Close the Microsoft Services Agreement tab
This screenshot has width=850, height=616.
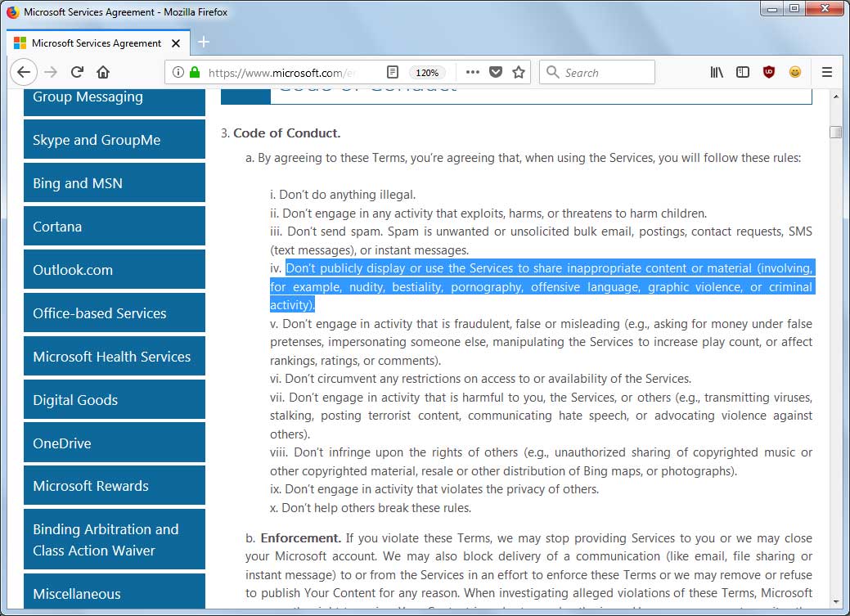[x=176, y=43]
